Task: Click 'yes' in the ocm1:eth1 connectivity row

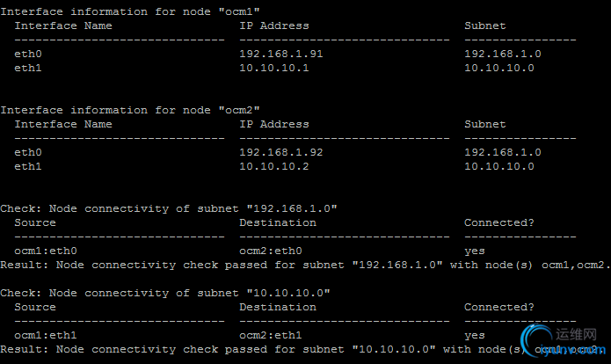Action: [x=475, y=335]
